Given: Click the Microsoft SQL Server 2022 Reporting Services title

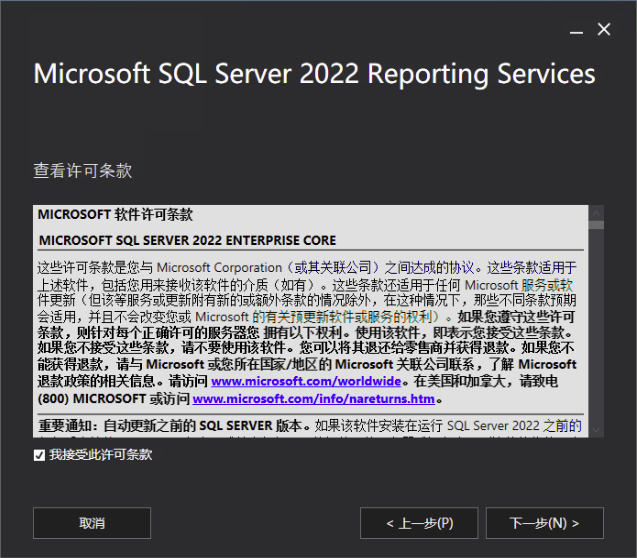Looking at the screenshot, I should (x=314, y=74).
